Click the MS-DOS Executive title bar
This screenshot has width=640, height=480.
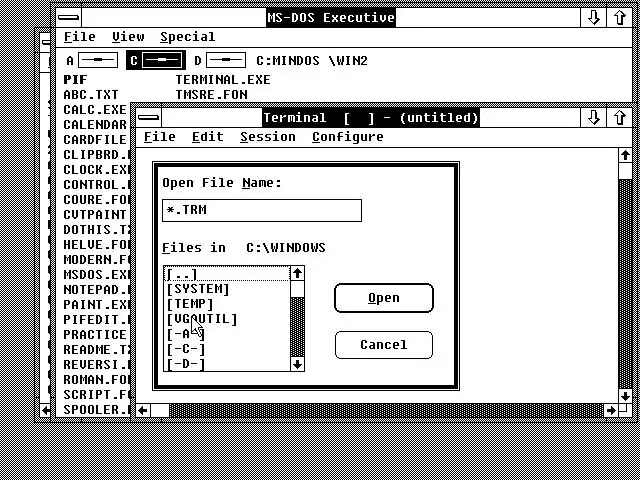click(331, 18)
